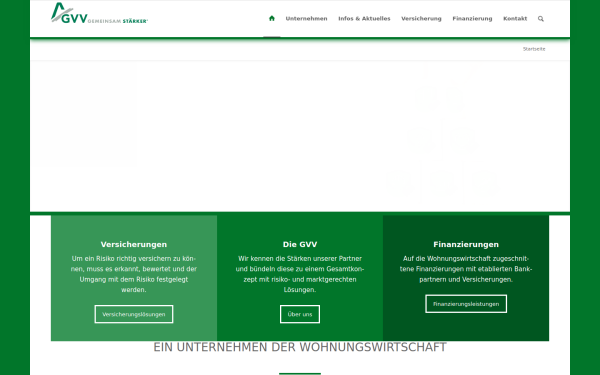Click the GVV Gemeinsam Stärker logo

click(x=99, y=13)
